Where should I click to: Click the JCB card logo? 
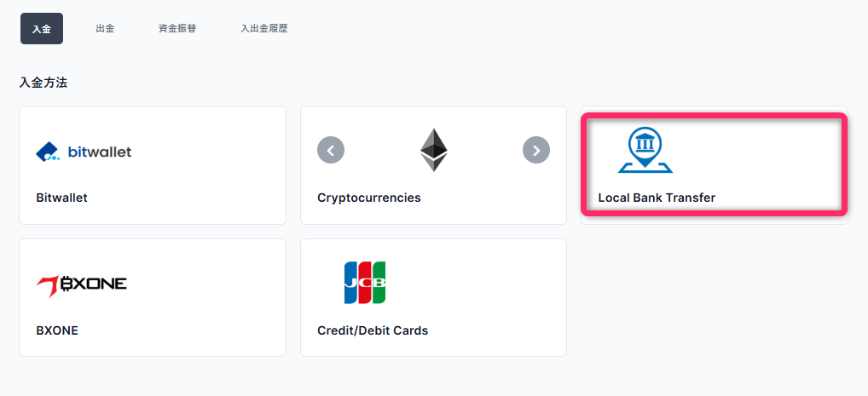pyautogui.click(x=365, y=283)
